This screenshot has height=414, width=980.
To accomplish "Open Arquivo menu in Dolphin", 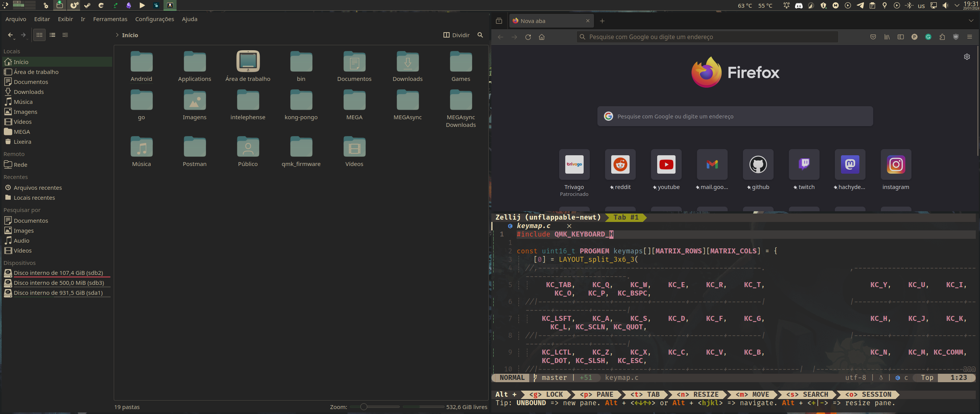I will [x=16, y=19].
